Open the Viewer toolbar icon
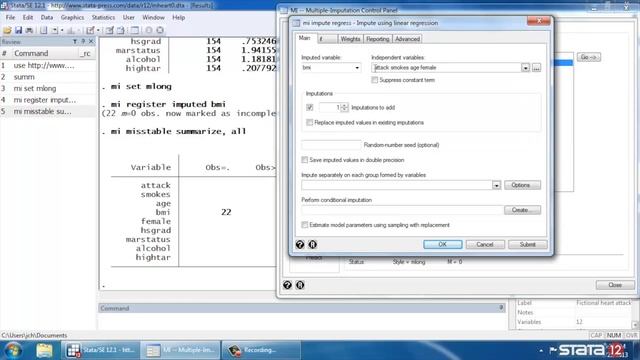 click(54, 30)
